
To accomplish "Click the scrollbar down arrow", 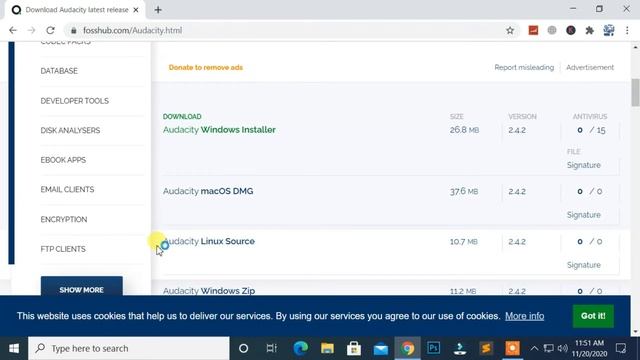I will tap(635, 332).
